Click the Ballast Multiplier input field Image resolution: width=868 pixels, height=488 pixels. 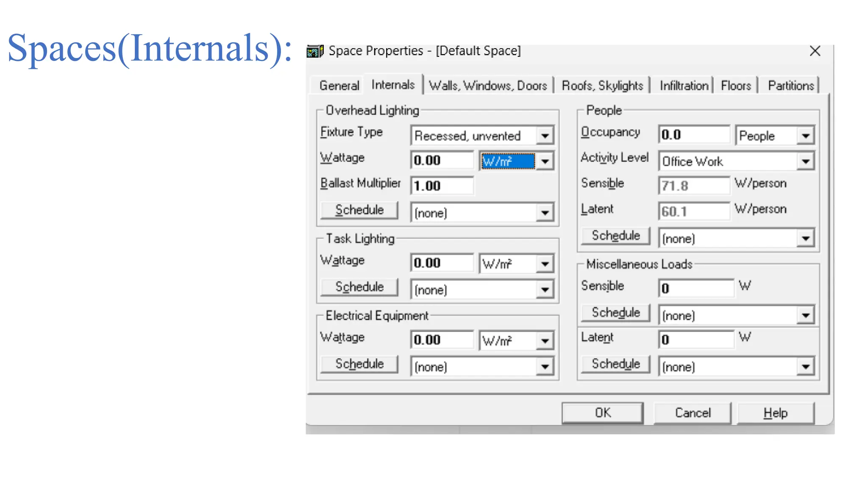(442, 186)
